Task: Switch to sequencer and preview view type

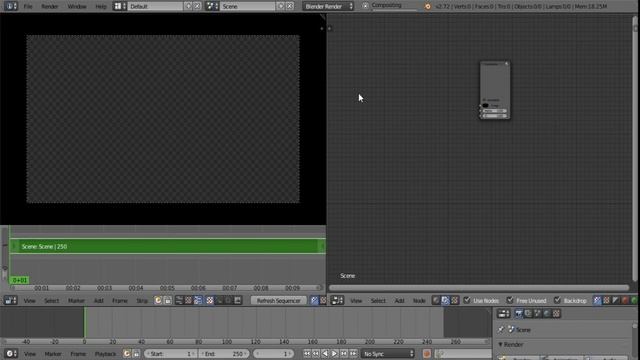Action: tap(198, 300)
